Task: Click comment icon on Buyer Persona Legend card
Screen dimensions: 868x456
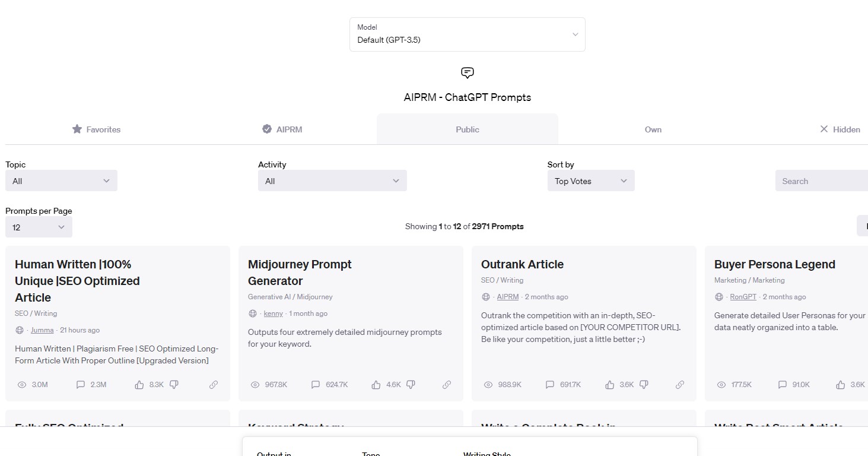Action: pyautogui.click(x=783, y=385)
